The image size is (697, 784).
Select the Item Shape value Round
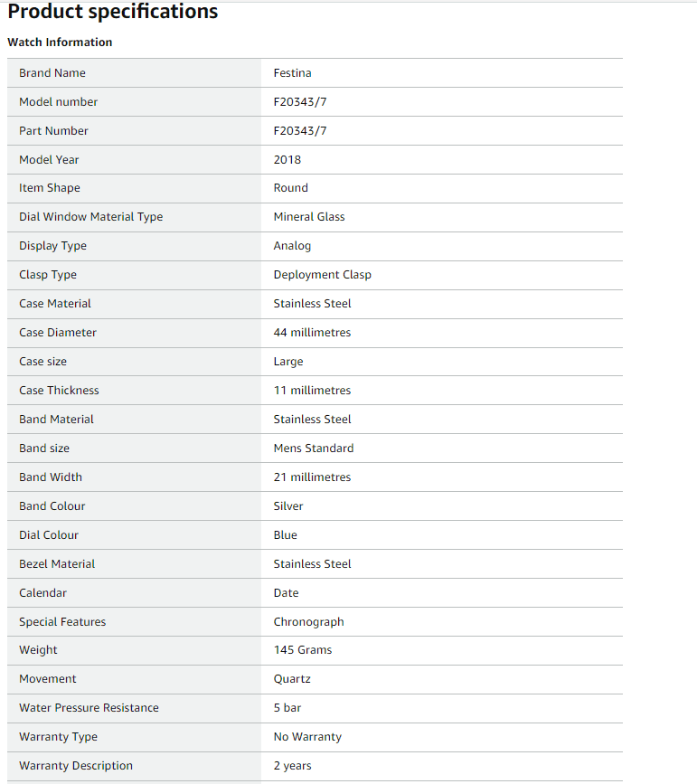(x=290, y=188)
